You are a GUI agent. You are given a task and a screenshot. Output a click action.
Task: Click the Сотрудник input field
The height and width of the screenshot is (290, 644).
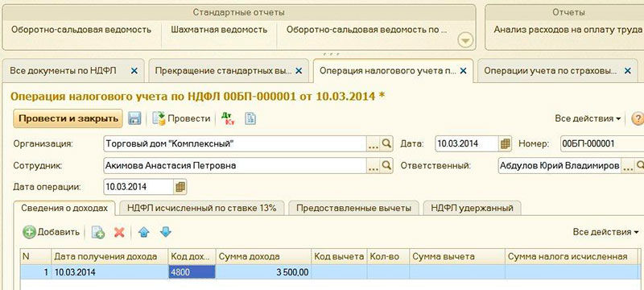[235, 165]
